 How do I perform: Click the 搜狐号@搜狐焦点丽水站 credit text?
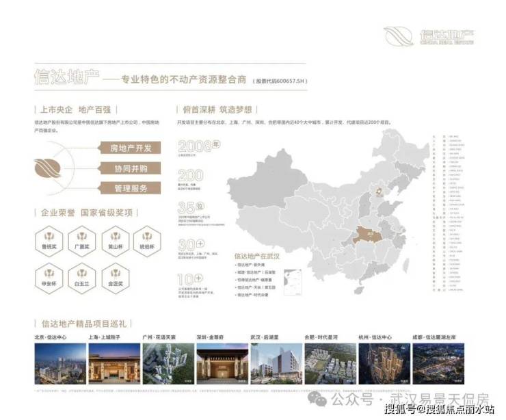tap(439, 409)
